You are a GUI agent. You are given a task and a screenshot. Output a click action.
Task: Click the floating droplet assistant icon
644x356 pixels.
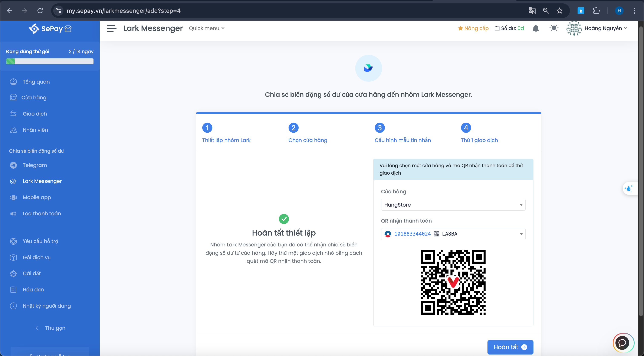629,188
